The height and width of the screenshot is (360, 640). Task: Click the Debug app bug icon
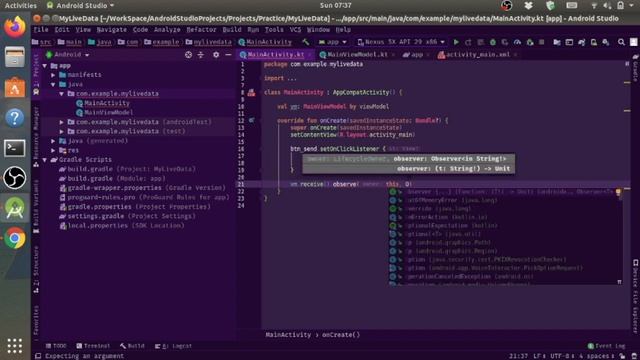493,42
